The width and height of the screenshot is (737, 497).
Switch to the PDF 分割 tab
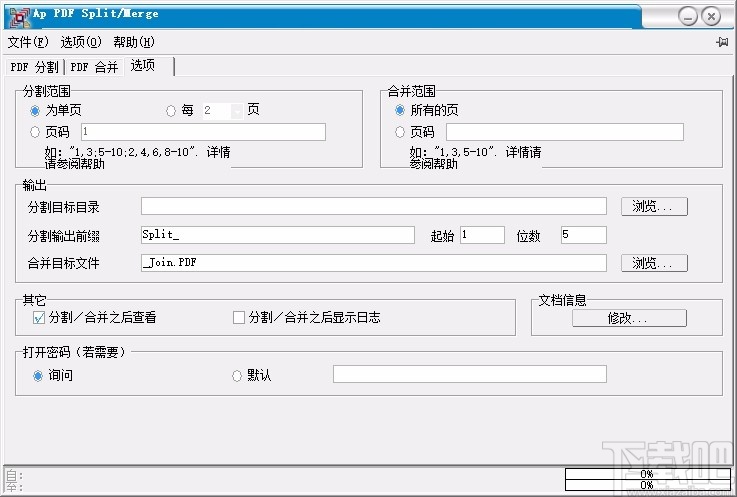pos(34,67)
